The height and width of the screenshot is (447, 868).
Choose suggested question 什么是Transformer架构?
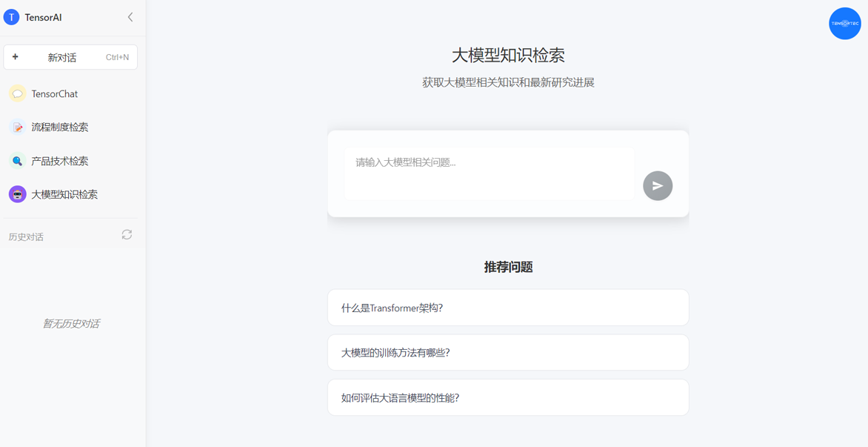pos(508,308)
